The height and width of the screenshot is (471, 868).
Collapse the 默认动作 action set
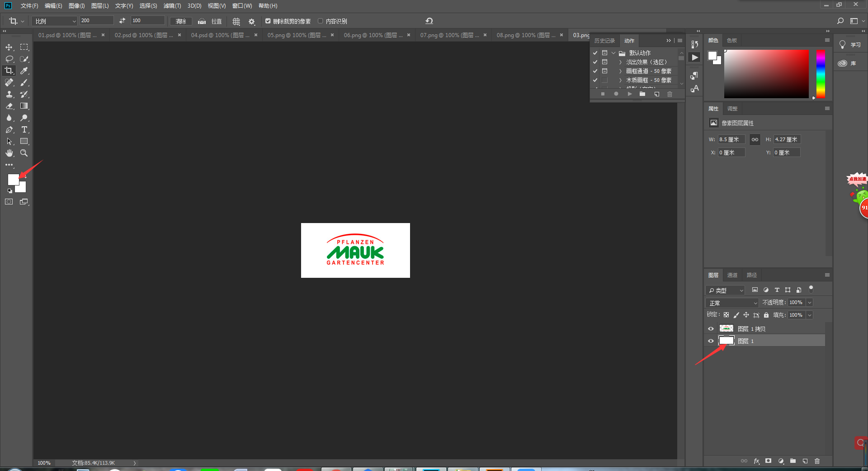coord(613,53)
